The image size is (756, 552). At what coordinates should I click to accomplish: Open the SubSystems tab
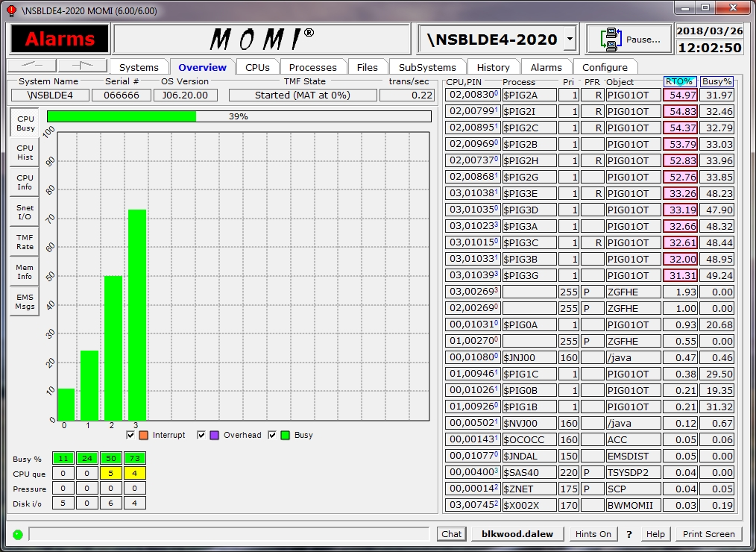[x=427, y=67]
